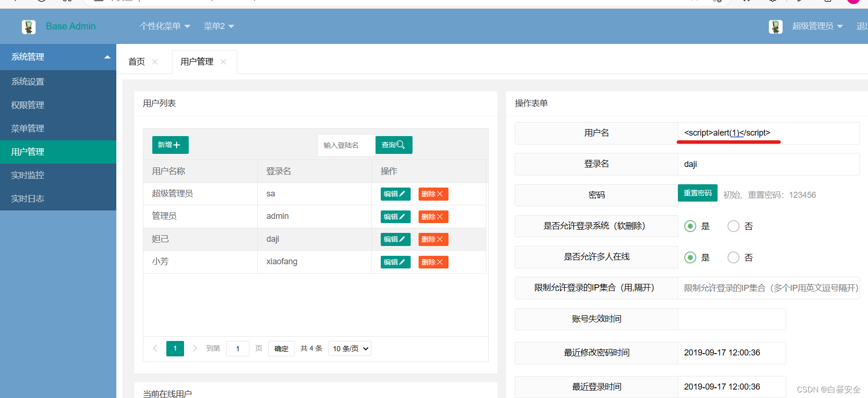Image resolution: width=868 pixels, height=398 pixels.
Task: Select the admin login name cell
Action: 314,217
